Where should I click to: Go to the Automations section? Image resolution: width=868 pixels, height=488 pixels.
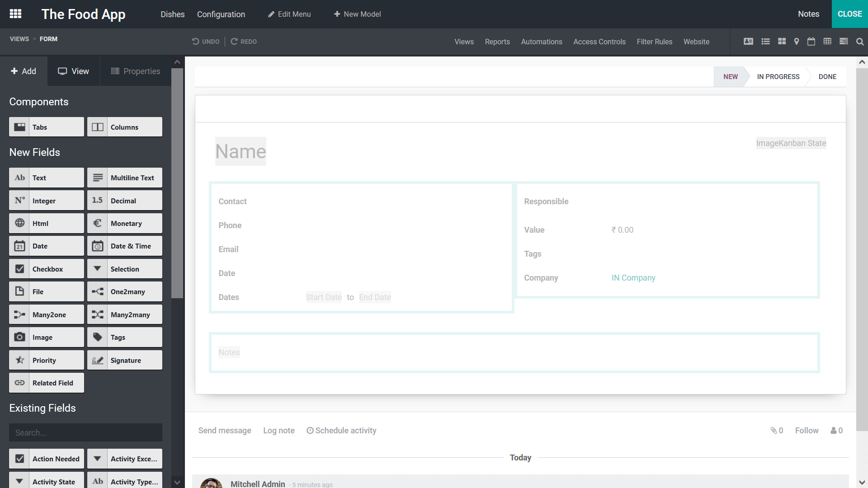click(x=542, y=42)
